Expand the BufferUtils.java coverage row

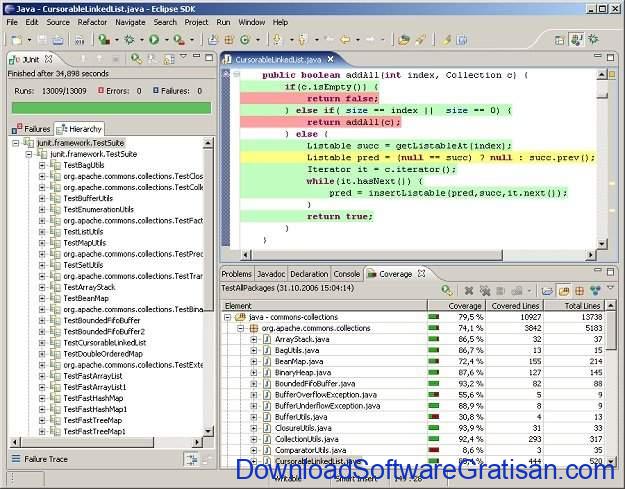(x=254, y=417)
